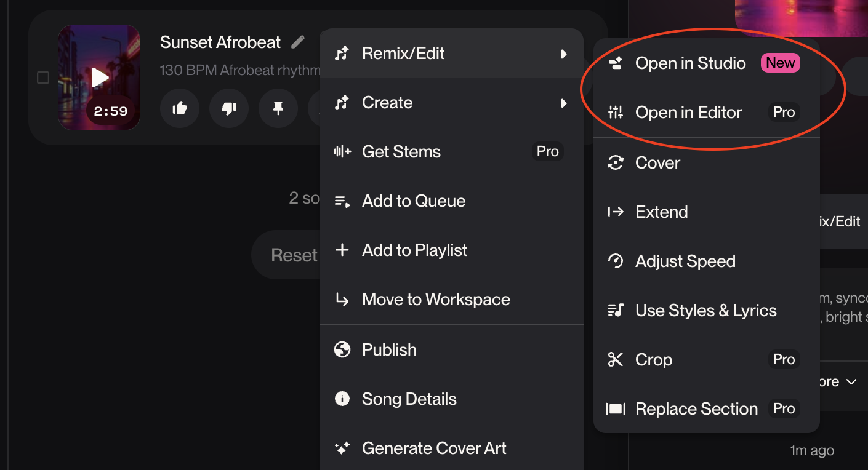The height and width of the screenshot is (470, 868).
Task: Check the selection checkbox for Sunset Afrobeat
Action: pos(42,77)
